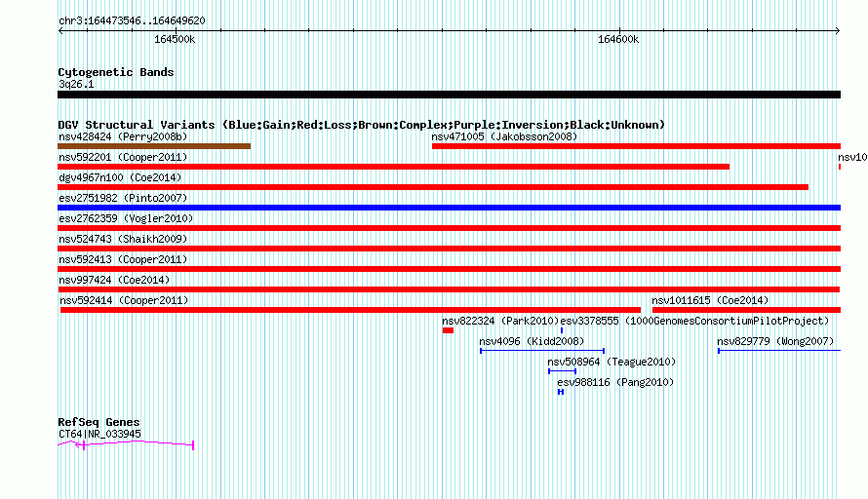Click the 164600k ruler tick label
868x499 pixels.
click(x=618, y=39)
